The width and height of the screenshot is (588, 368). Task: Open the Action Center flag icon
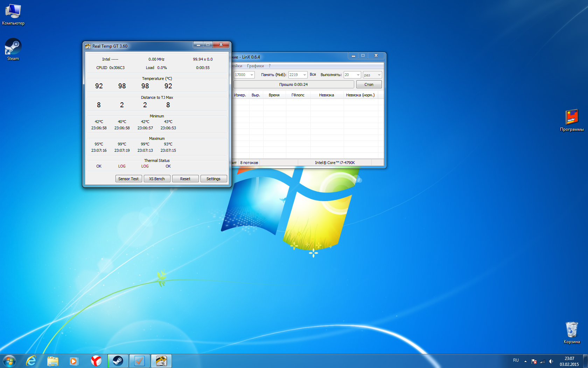(x=534, y=361)
